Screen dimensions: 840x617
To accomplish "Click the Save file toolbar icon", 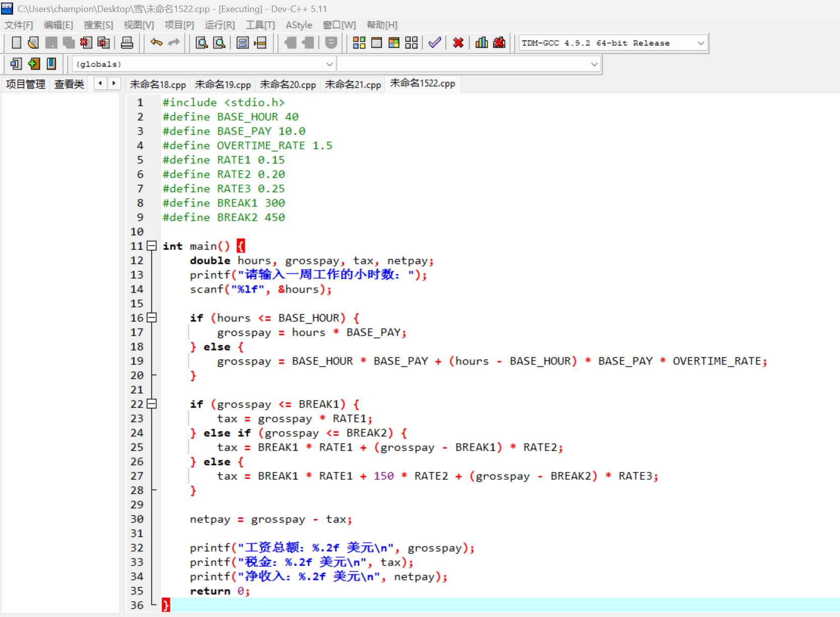I will point(51,43).
